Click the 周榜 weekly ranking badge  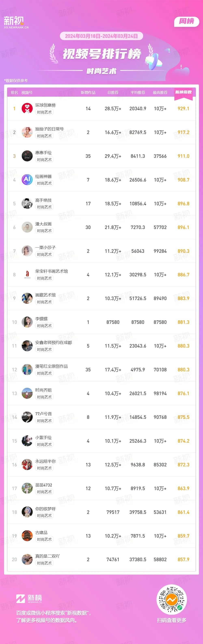[x=187, y=22]
